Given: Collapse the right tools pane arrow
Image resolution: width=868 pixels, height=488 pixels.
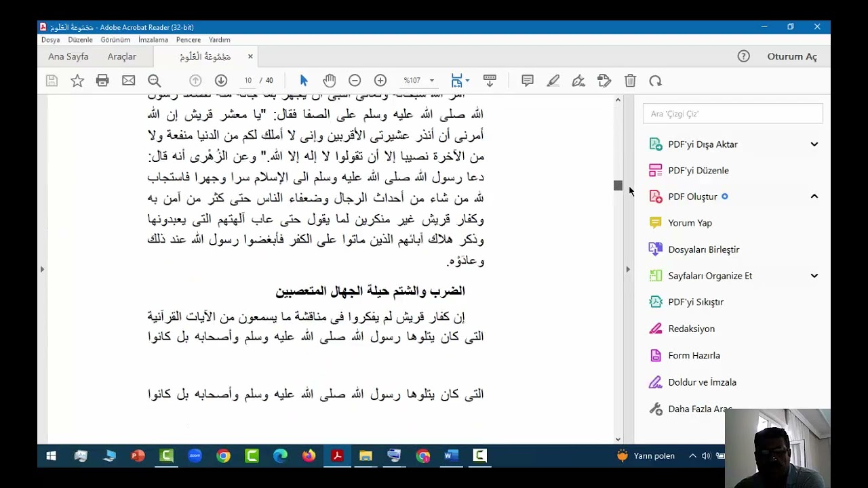Looking at the screenshot, I should (628, 269).
